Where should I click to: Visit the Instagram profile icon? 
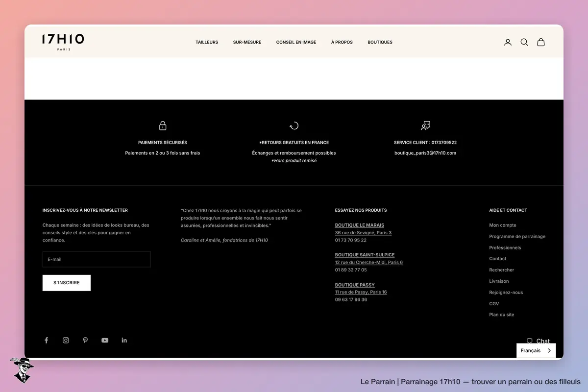[66, 340]
